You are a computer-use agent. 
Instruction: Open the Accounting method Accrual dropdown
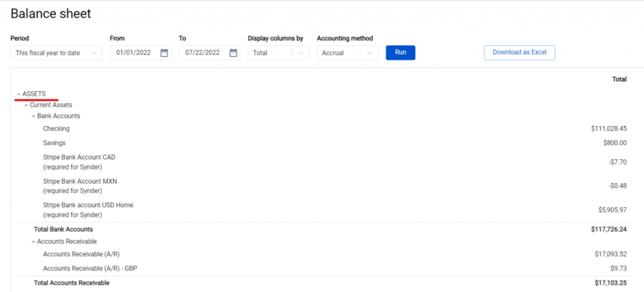347,53
